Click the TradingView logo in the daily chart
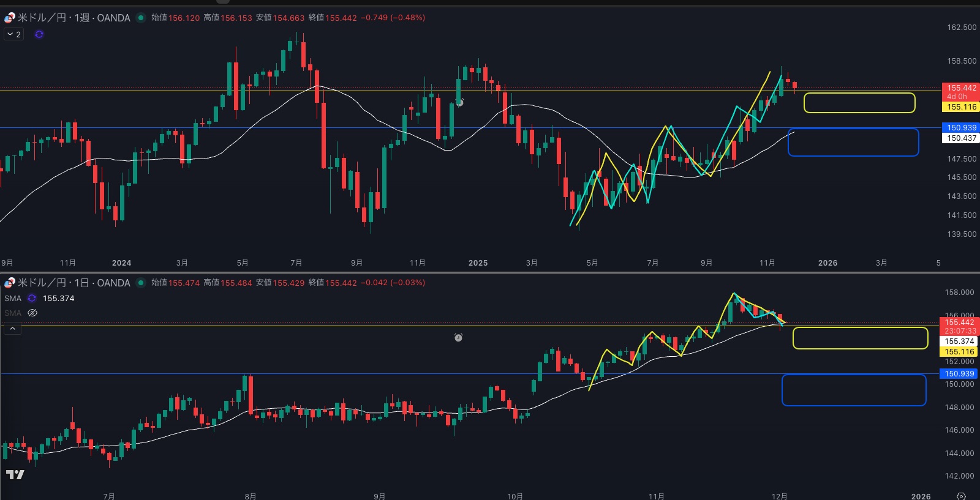Viewport: 980px width, 500px height. point(15,474)
